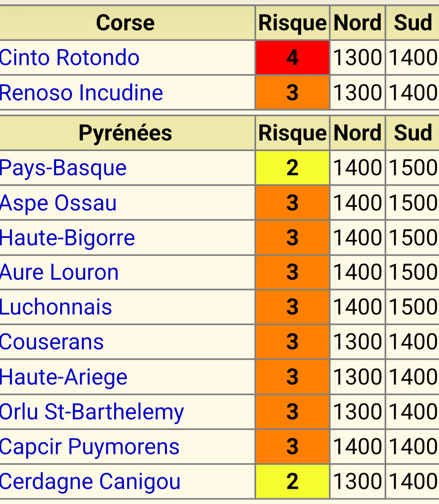Click the Corse table header

coord(125,23)
